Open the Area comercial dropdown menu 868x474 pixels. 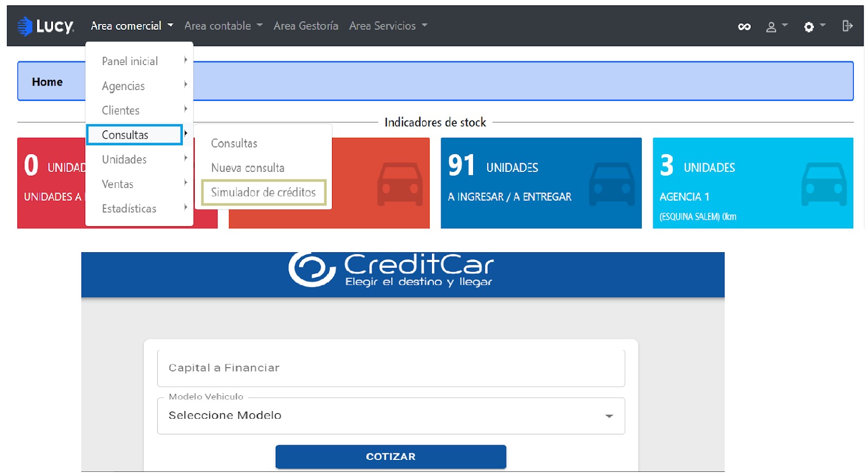click(132, 26)
